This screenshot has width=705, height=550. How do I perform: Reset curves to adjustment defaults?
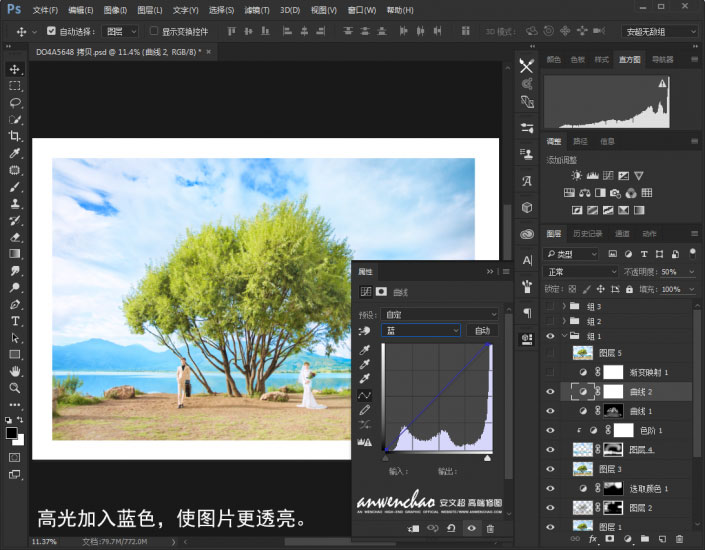451,529
